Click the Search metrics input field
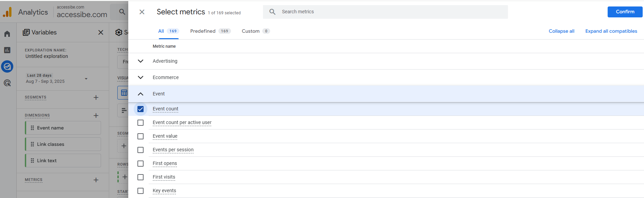 (x=385, y=12)
